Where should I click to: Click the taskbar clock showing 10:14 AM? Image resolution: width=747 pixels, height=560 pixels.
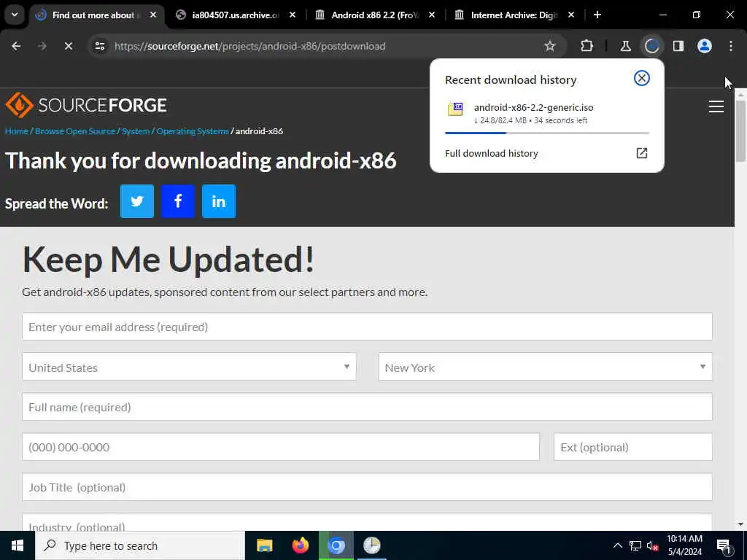tap(684, 545)
